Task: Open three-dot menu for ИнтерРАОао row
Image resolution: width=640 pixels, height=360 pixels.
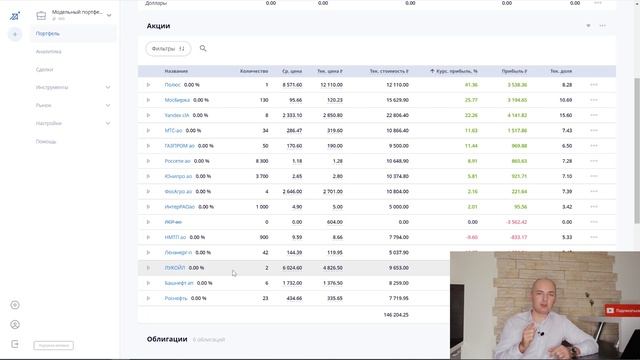Action: [x=594, y=207]
